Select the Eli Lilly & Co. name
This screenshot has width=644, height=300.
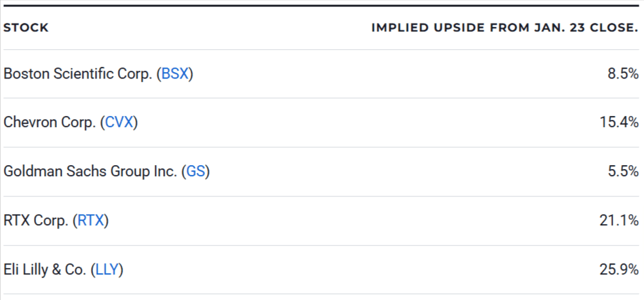tap(45, 269)
